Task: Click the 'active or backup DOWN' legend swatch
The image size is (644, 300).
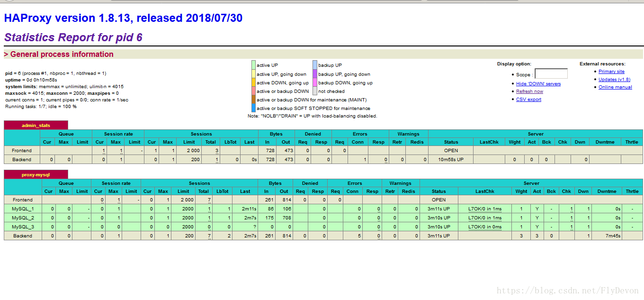Action: pos(253,91)
